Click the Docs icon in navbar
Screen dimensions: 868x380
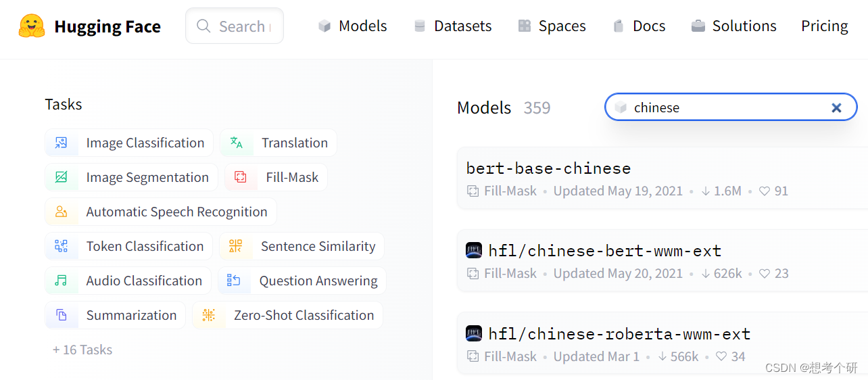coord(618,26)
